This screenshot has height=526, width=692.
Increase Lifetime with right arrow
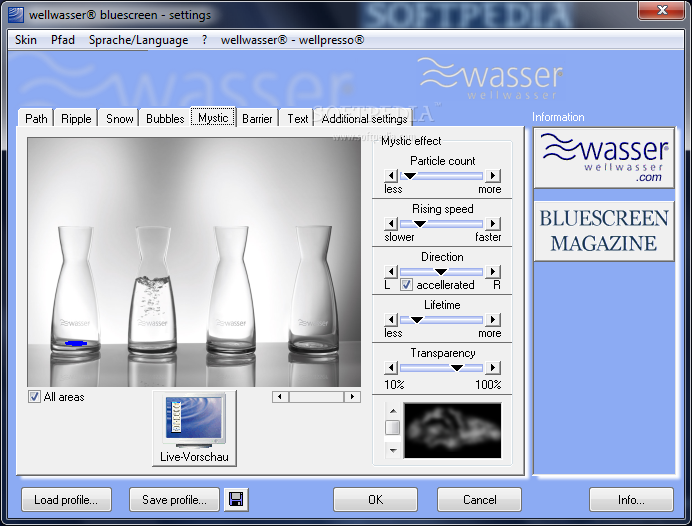point(493,319)
